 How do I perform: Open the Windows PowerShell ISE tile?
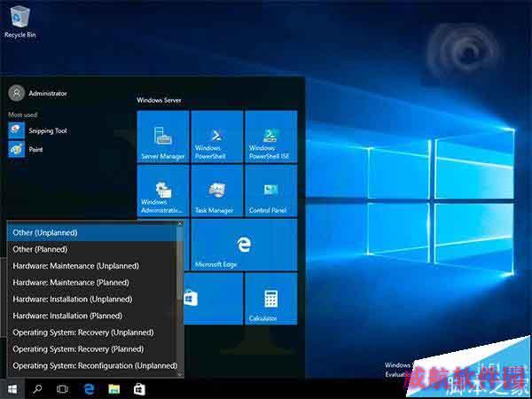[x=270, y=137]
